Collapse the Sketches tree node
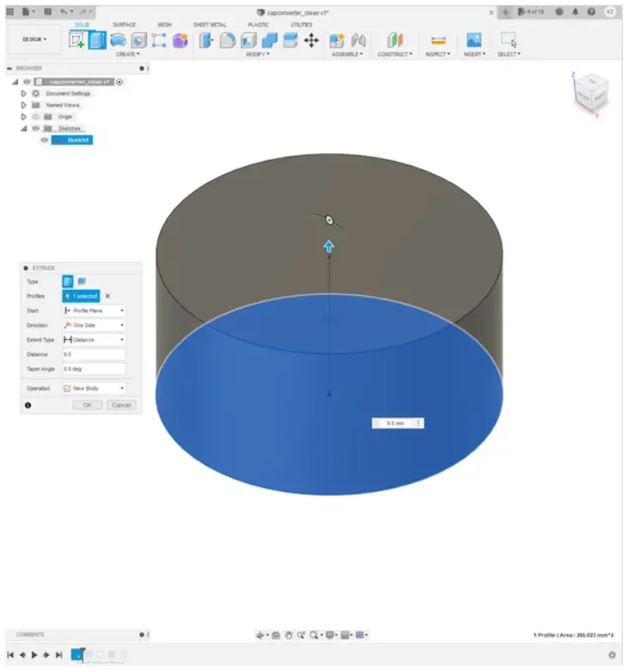The height and width of the screenshot is (672, 628). [24, 128]
